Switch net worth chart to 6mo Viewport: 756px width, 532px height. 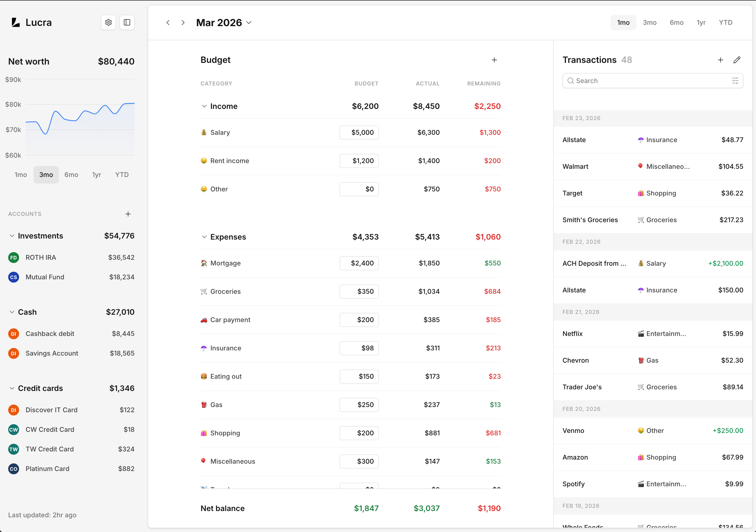coord(71,175)
